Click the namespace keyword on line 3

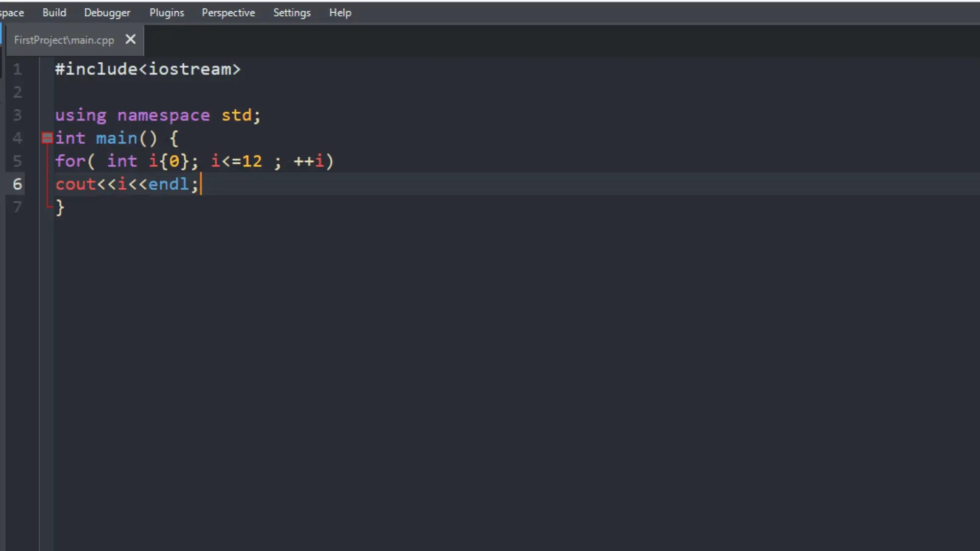[x=163, y=115]
